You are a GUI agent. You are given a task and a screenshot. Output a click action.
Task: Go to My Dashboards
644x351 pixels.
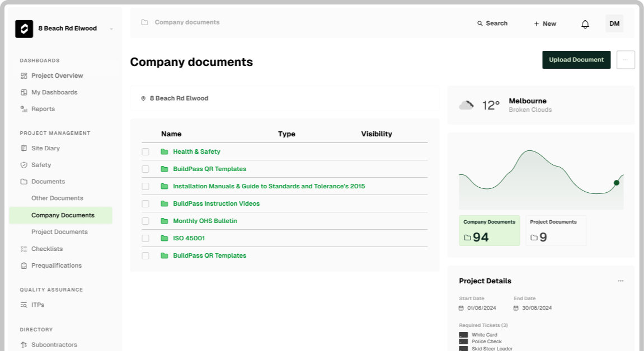coord(54,92)
